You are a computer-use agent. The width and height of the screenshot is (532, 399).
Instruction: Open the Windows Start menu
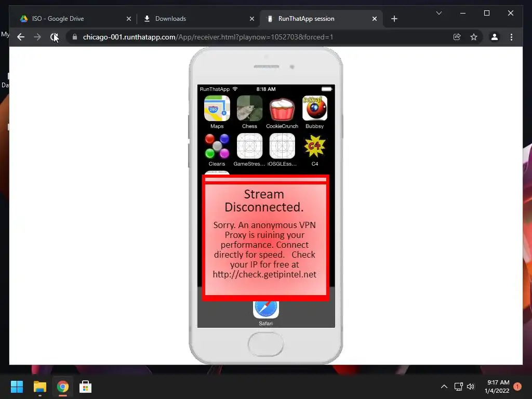[x=17, y=387]
